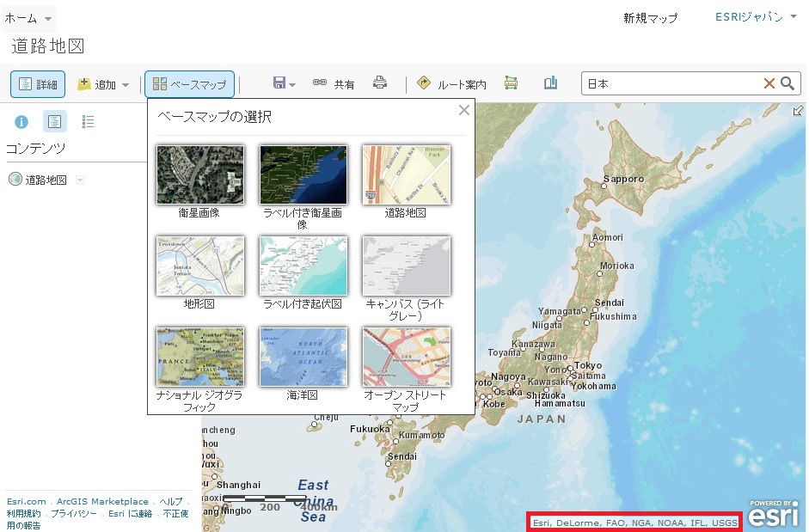Click the Sapporo city label
The image size is (809, 532).
pos(624,179)
